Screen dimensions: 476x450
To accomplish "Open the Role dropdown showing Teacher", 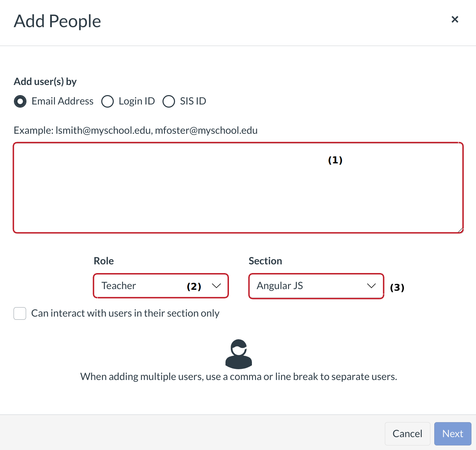I will point(153,286).
